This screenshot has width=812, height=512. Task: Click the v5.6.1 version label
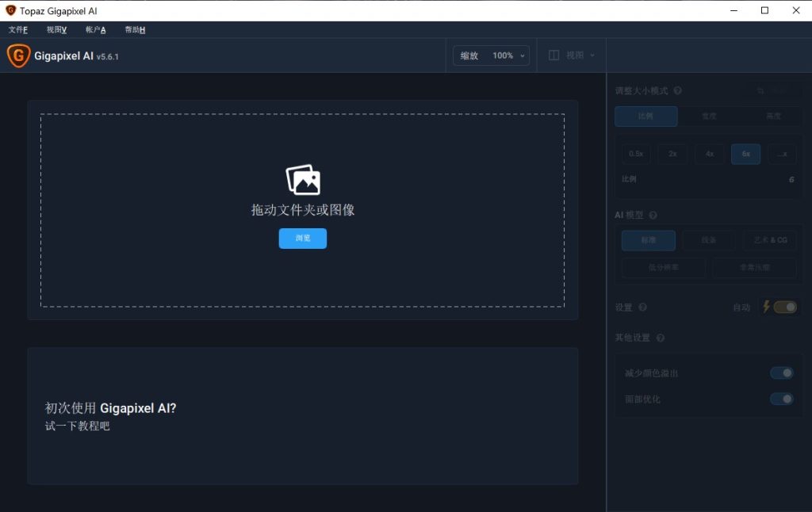pyautogui.click(x=107, y=57)
